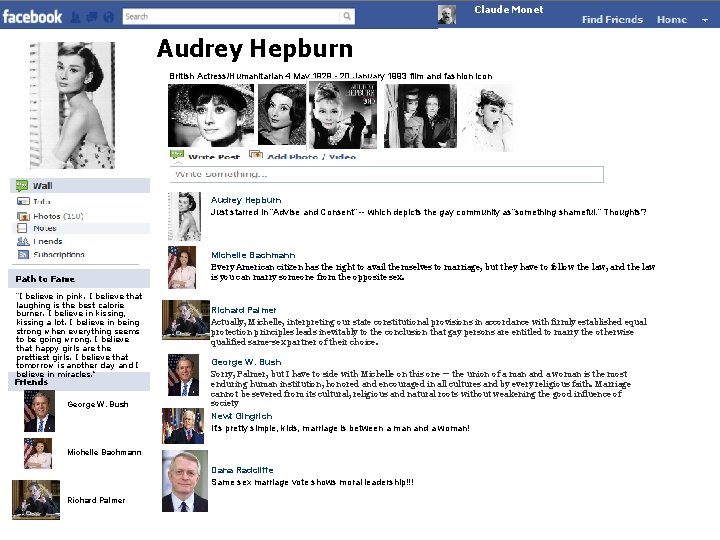Open the Dana Radcliffe post author link

pyautogui.click(x=242, y=470)
